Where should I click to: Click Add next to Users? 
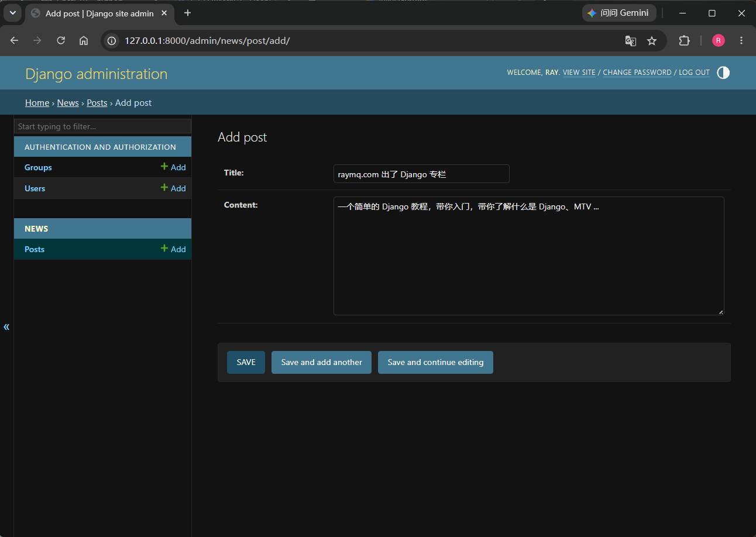click(x=173, y=188)
